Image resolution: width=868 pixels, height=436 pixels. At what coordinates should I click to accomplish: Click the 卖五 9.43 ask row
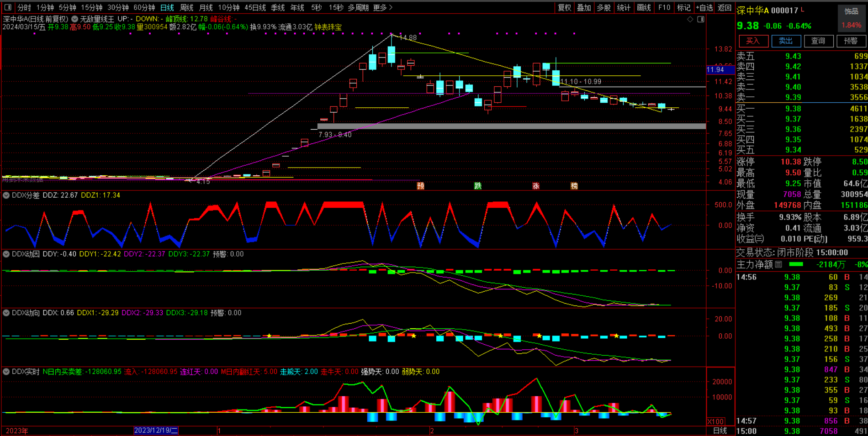(802, 56)
